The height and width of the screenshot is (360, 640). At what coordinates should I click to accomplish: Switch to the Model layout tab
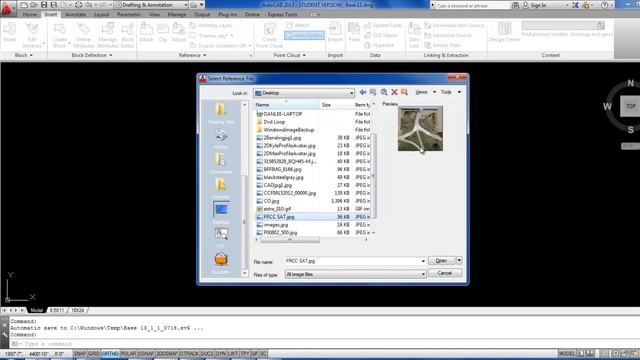coord(36,310)
